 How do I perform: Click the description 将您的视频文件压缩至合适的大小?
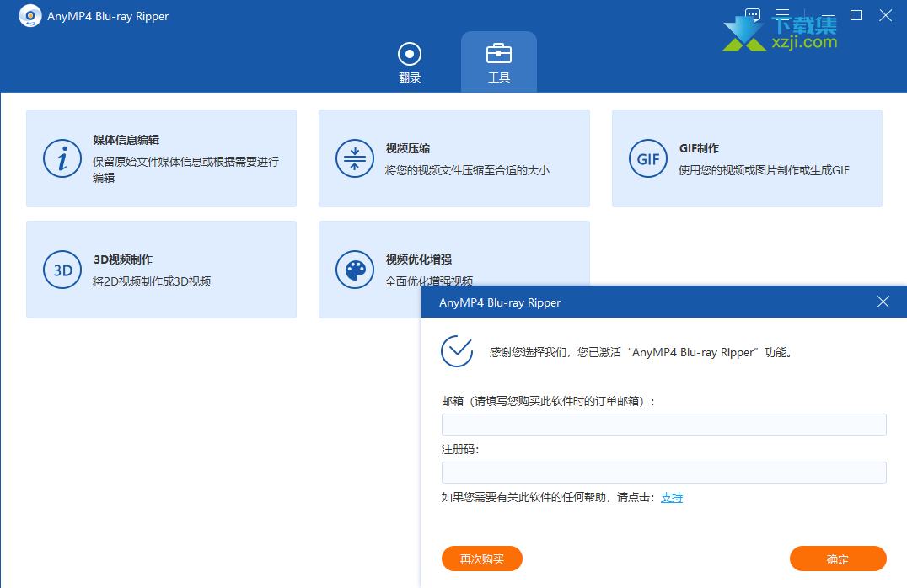pyautogui.click(x=467, y=170)
